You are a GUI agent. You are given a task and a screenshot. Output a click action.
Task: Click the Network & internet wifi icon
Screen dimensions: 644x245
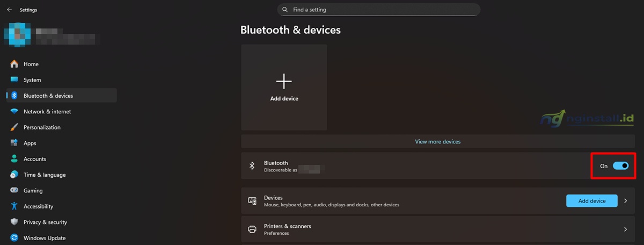pos(14,112)
